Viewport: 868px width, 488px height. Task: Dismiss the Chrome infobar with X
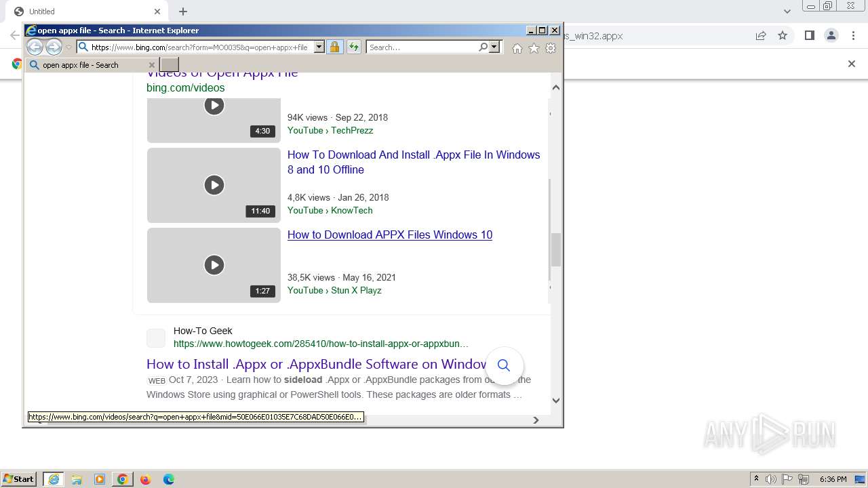(x=852, y=64)
